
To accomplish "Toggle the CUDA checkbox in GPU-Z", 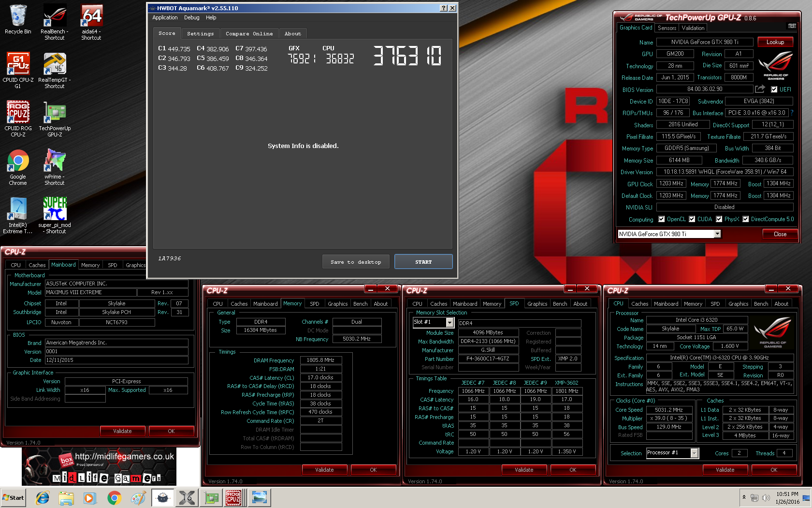I will 692,219.
